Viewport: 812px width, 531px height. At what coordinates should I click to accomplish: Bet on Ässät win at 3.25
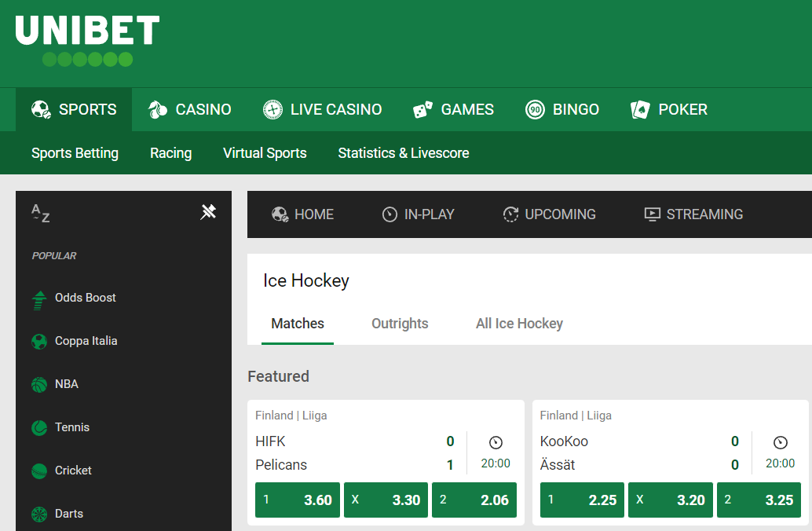coord(759,500)
